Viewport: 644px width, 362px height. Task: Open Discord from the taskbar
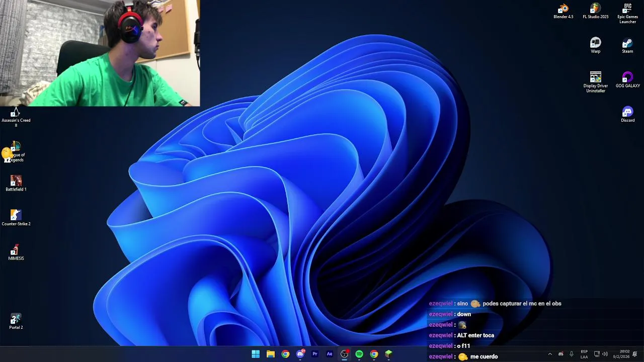pyautogui.click(x=300, y=354)
